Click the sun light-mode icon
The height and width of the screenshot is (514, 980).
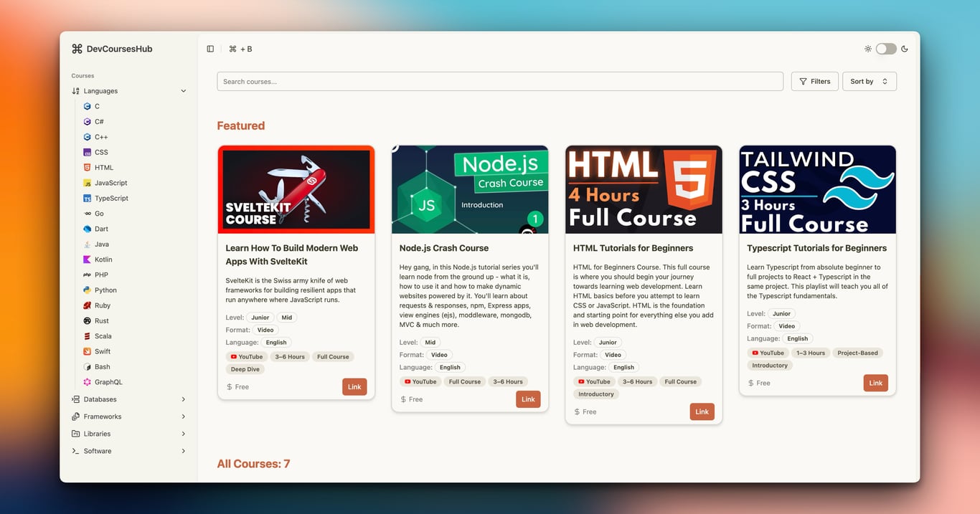point(868,49)
